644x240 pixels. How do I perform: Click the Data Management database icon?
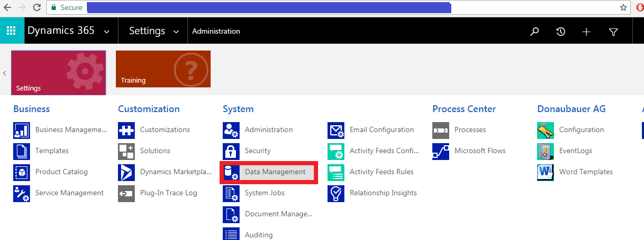pyautogui.click(x=231, y=172)
